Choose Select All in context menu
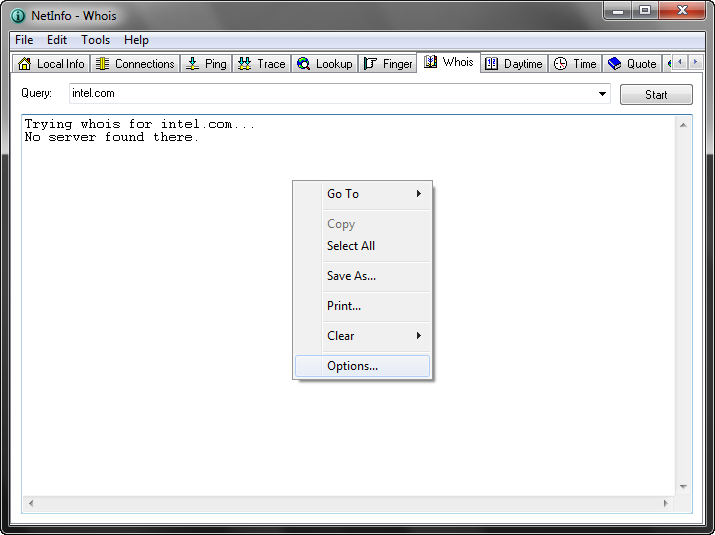 350,246
